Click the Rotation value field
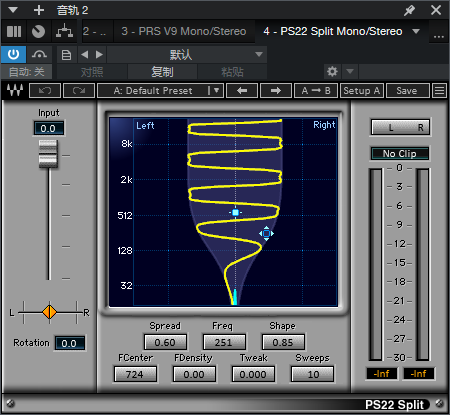 click(69, 343)
